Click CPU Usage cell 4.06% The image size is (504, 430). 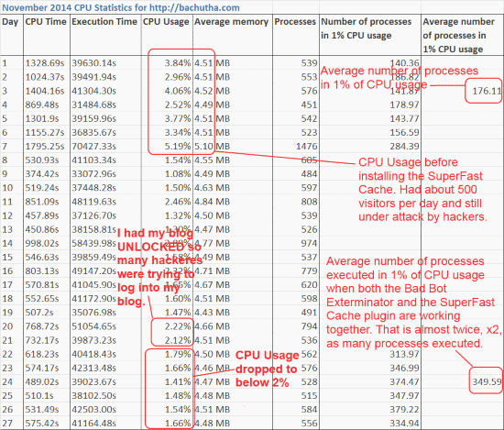coord(178,91)
